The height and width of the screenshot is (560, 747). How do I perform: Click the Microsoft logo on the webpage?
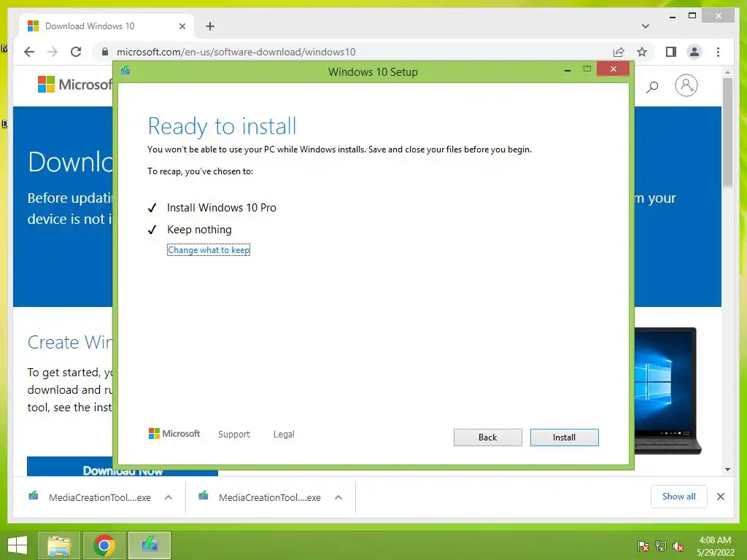coord(75,85)
